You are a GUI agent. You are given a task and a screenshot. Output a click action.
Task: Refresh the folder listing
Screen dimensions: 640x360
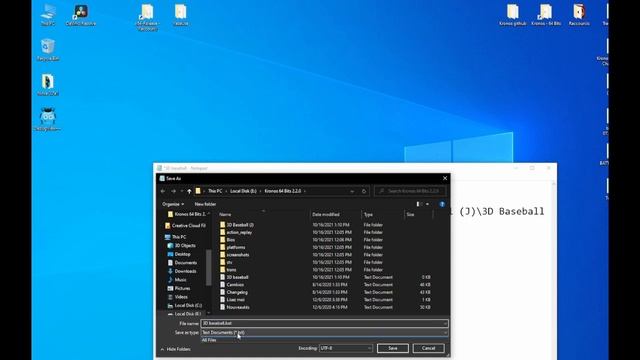364,191
